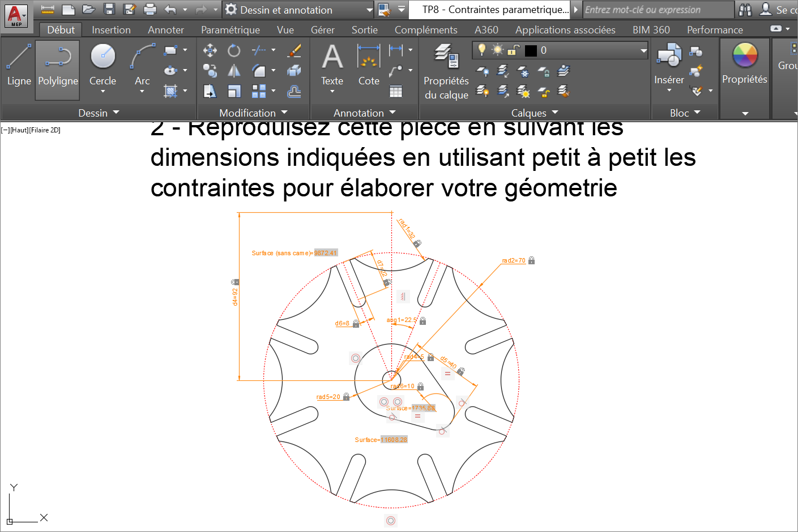Expand the Calques panel
798x532 pixels.
point(535,113)
